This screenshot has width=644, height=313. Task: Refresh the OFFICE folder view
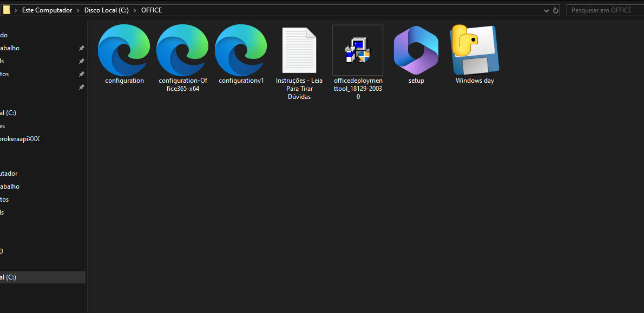point(556,10)
